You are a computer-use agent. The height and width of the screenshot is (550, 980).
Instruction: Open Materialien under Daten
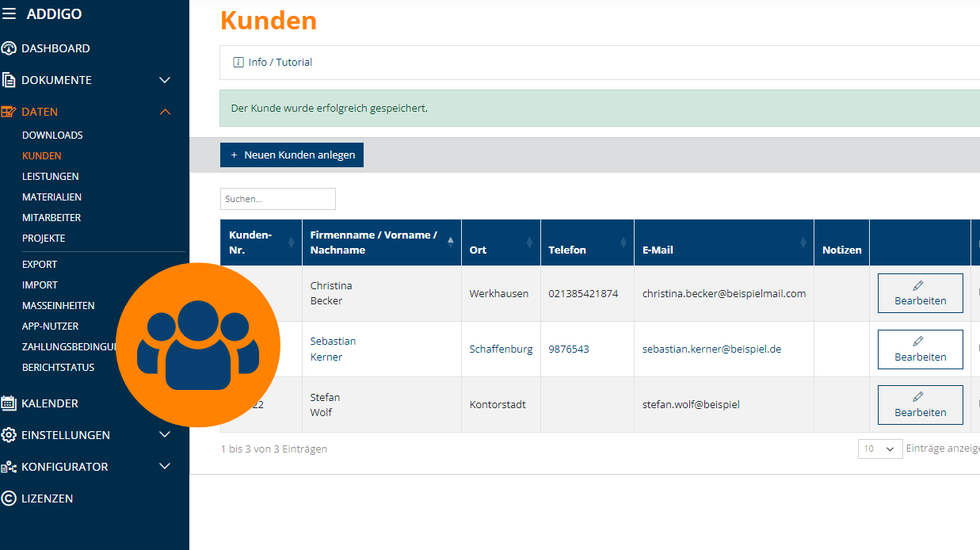51,197
